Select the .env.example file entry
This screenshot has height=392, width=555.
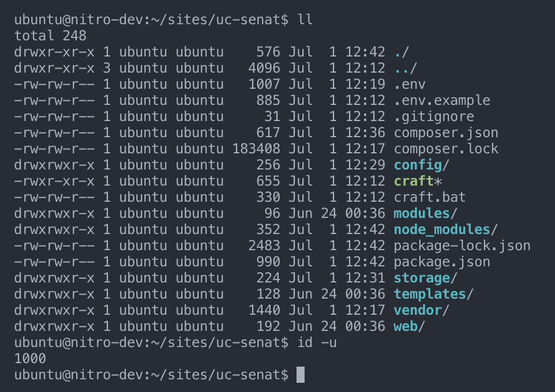click(441, 100)
